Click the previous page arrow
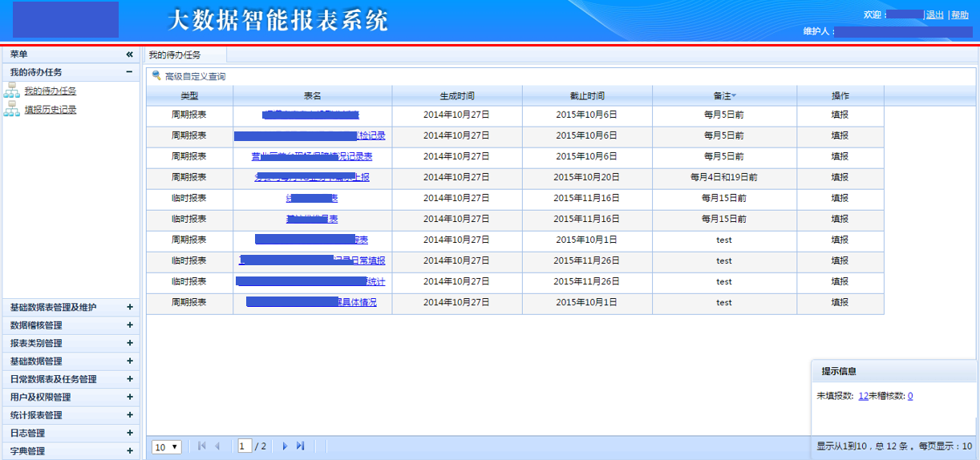The height and width of the screenshot is (460, 980). coord(217,446)
